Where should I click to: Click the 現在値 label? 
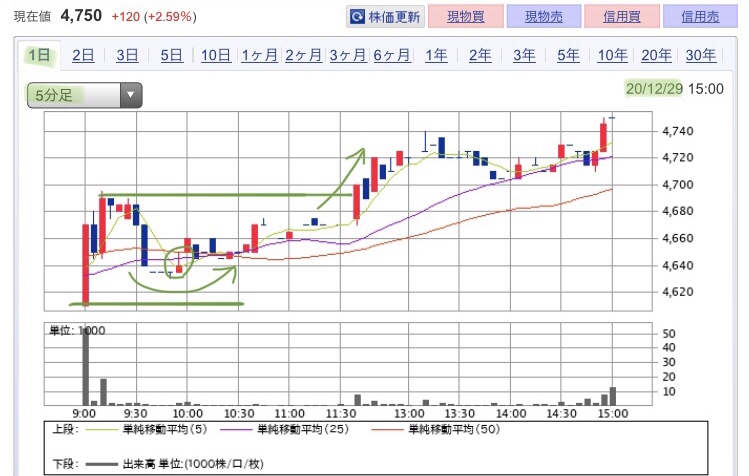tap(32, 17)
